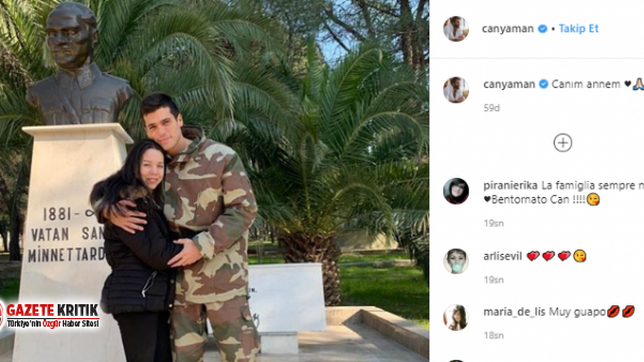The width and height of the screenshot is (644, 362).
Task: Click arlisevil's avatar thumbnail
Action: point(456,261)
